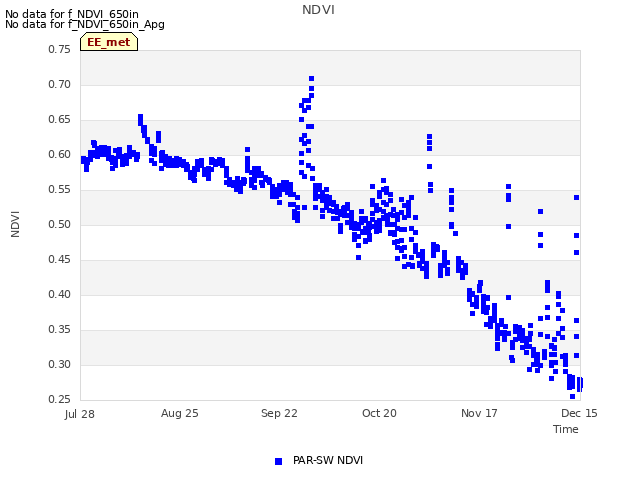Click 'No data for f_NDVI_650in' message
This screenshot has height=480, width=640.
72,14
